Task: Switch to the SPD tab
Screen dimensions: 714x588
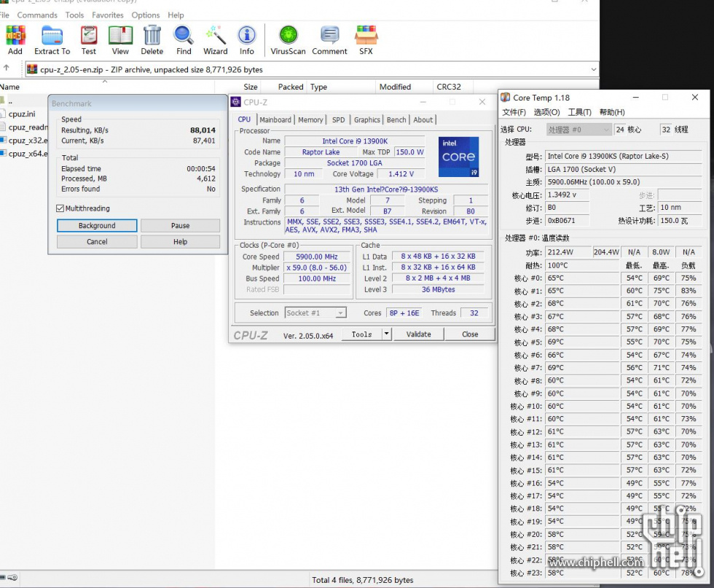Action: pos(338,119)
